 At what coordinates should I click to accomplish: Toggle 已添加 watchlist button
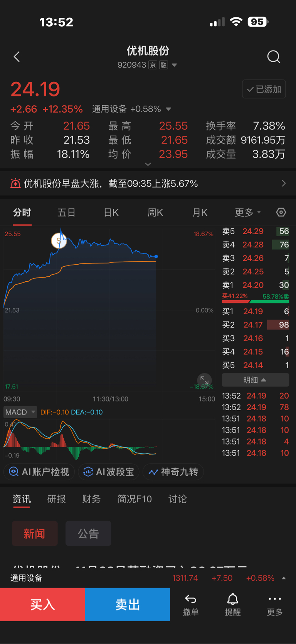[x=264, y=89]
